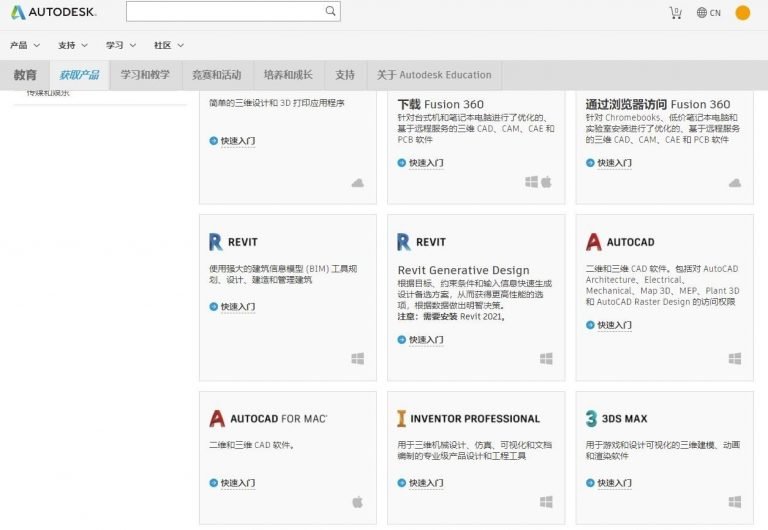Select the 获取产品 tab
Screen dimensions: 768x530
pyautogui.click(x=79, y=75)
